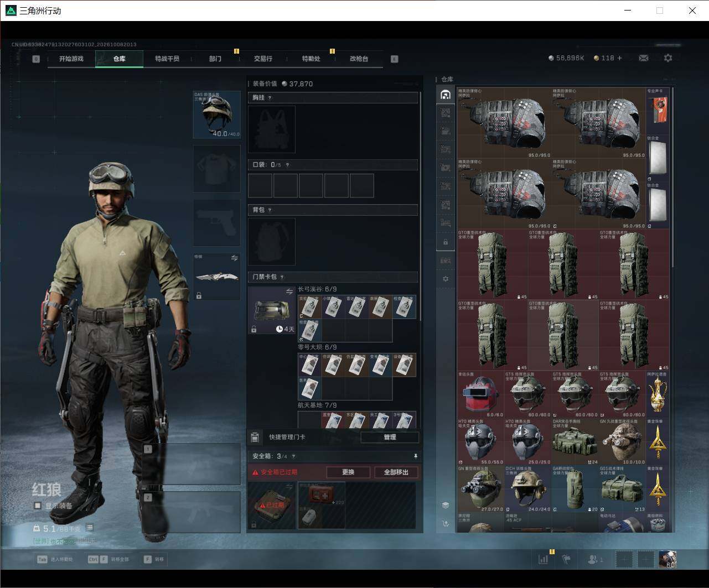Click the 全部移出 button
This screenshot has width=709, height=588.
point(396,472)
